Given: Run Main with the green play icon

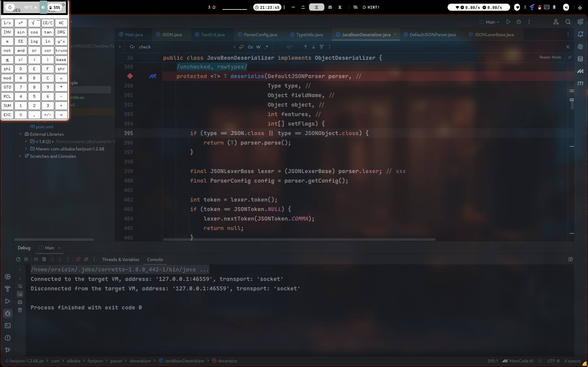Looking at the screenshot, I should 508,22.
